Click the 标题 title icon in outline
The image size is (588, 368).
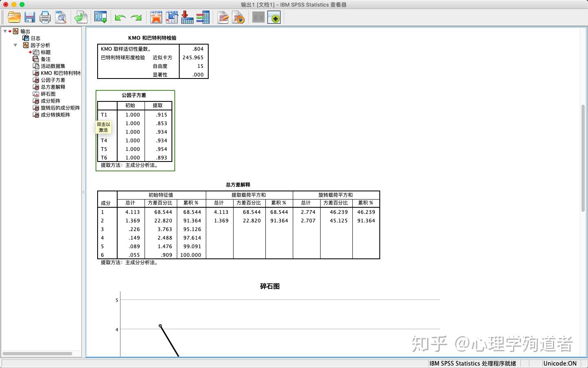click(x=36, y=52)
